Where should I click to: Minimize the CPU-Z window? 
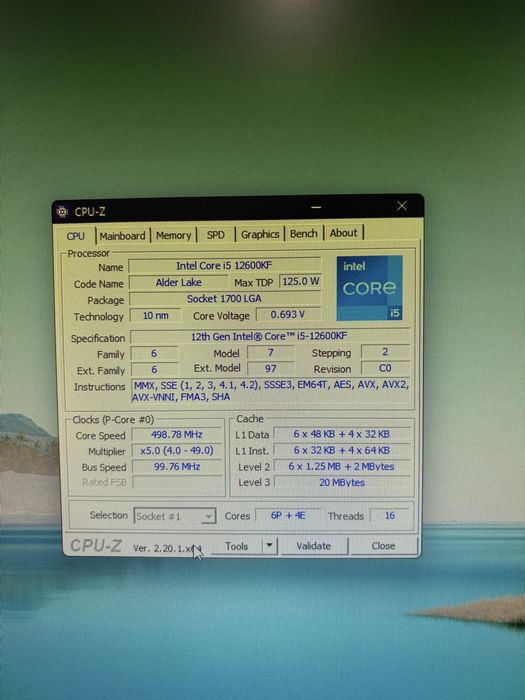pos(317,207)
